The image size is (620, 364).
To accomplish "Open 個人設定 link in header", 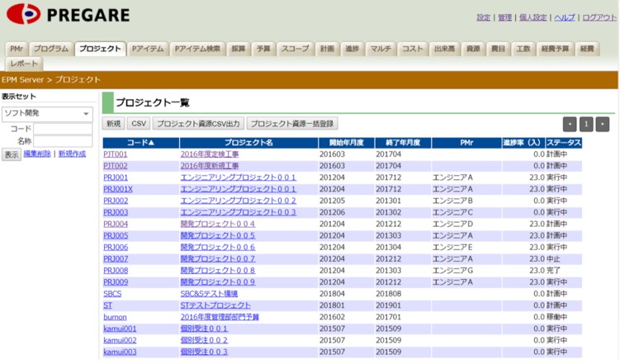I will coord(533,17).
